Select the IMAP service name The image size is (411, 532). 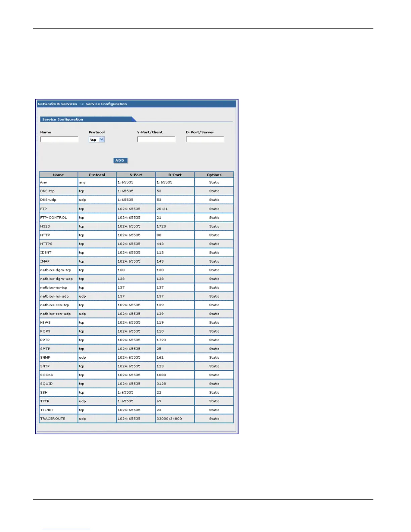45,261
